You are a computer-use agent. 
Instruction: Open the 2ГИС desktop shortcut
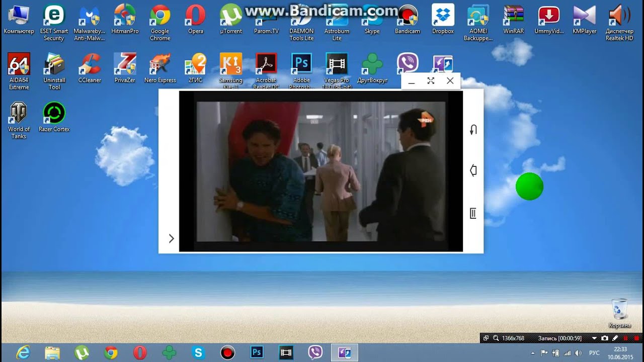point(196,68)
